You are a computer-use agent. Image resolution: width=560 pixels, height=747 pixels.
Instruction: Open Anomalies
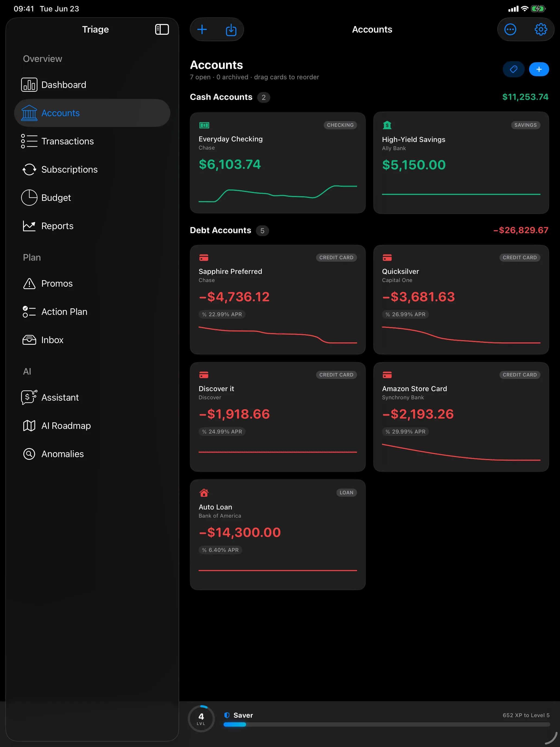pos(92,454)
